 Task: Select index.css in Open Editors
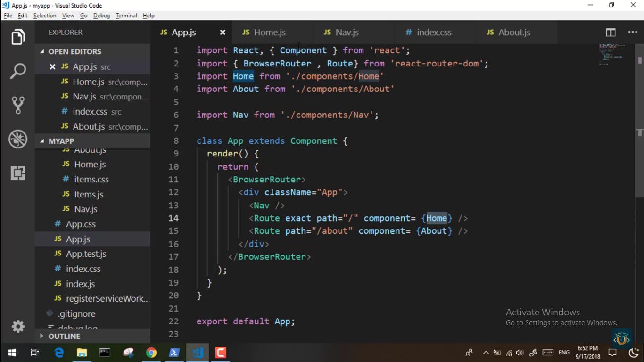pos(93,112)
